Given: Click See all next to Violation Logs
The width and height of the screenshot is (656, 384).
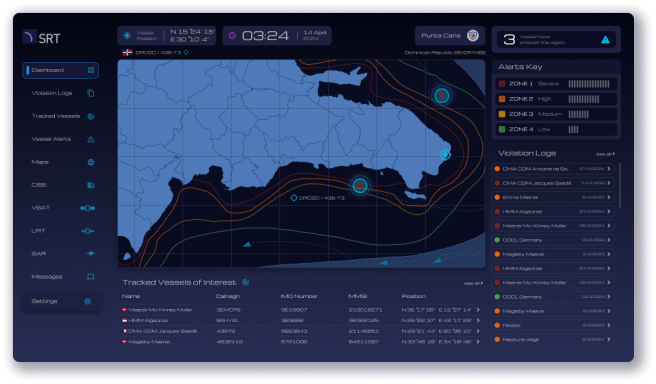Looking at the screenshot, I should 605,154.
